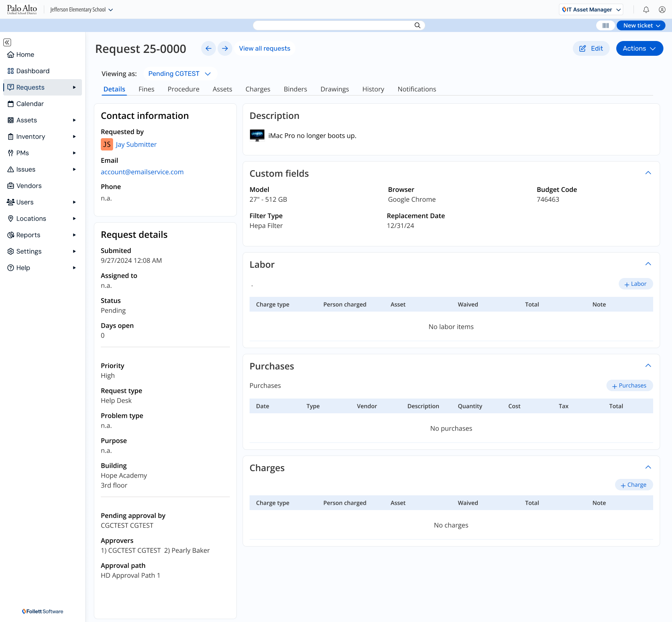Open the PMs section
This screenshot has width=672, height=622.
23,153
